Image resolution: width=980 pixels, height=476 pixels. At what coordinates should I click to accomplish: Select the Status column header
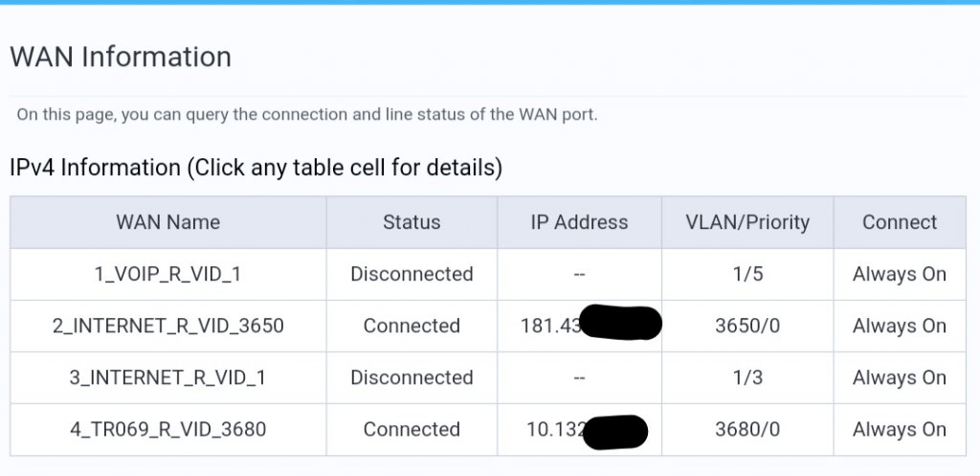coord(412,222)
